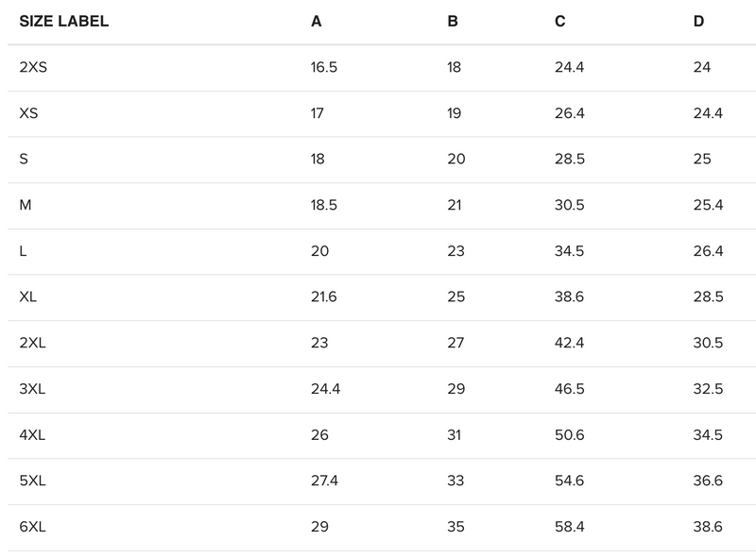Screen dimensions: 756x558
Task: Click the 21.6 value in the XL row
Action: coord(324,296)
